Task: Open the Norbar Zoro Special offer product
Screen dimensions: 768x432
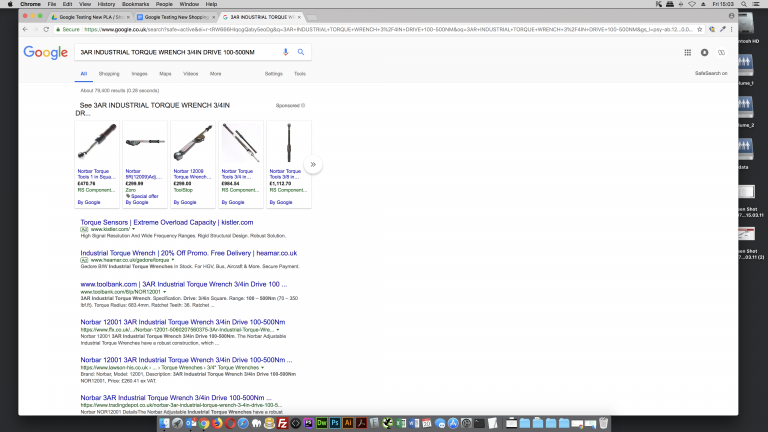Action: pos(145,165)
